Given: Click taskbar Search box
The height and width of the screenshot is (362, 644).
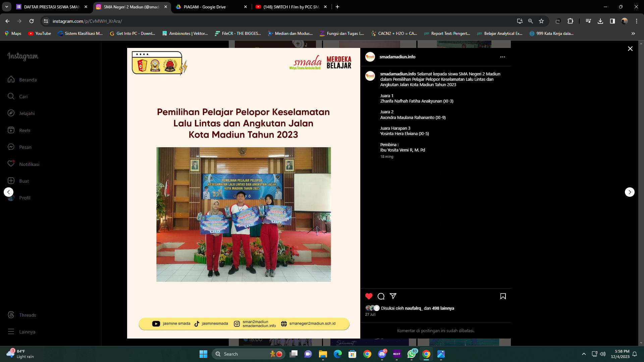Looking at the screenshot, I should [249, 354].
